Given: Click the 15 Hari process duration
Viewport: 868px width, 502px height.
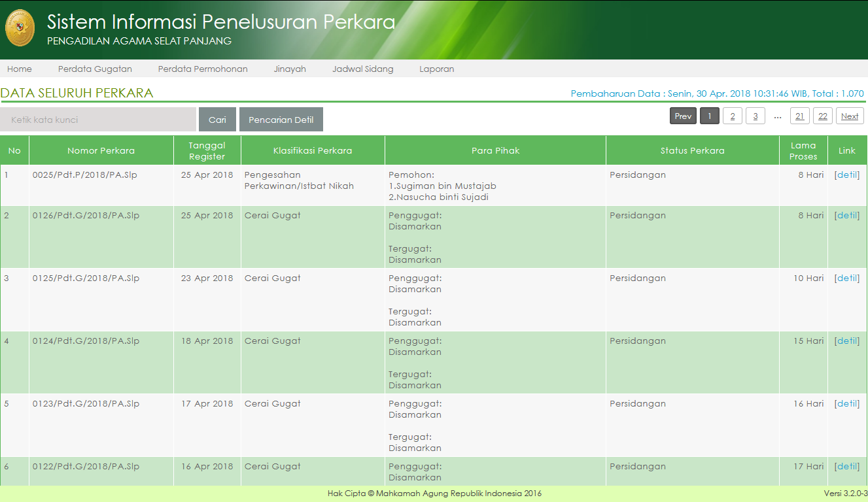Looking at the screenshot, I should (x=808, y=341).
